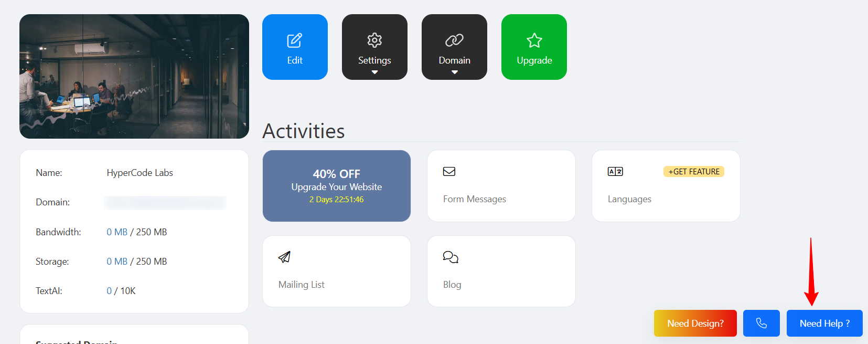Click the +GET FEATURE badge
Screen dimensions: 868x344
pyautogui.click(x=694, y=172)
